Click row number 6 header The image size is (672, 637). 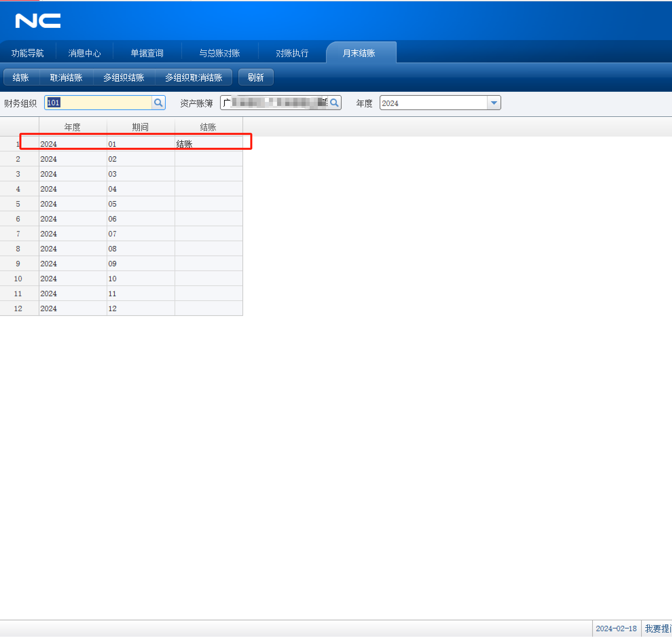(x=19, y=219)
